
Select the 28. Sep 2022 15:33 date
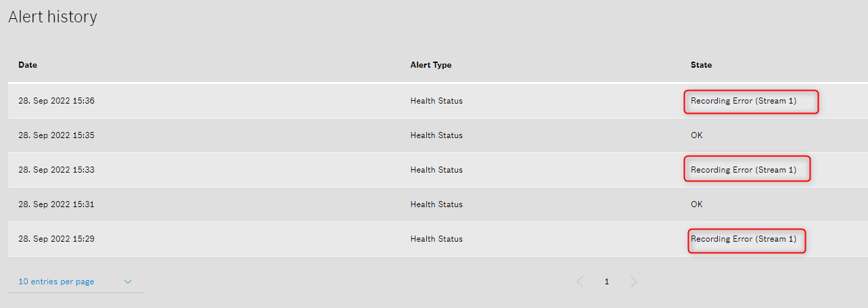pos(56,170)
